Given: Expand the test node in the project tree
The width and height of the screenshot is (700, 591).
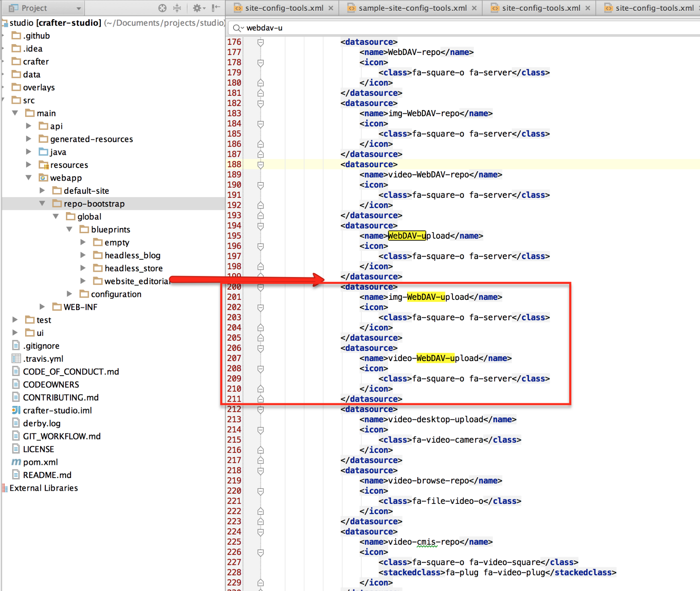Looking at the screenshot, I should (x=15, y=320).
